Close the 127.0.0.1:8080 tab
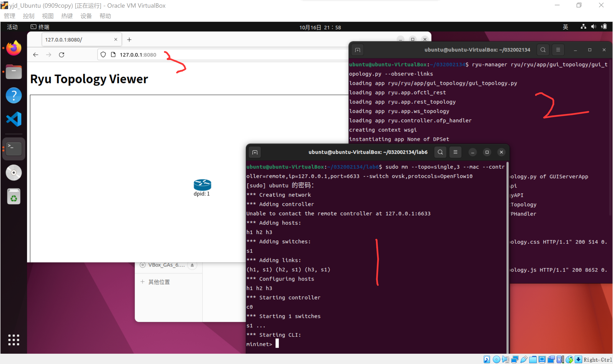 [116, 40]
